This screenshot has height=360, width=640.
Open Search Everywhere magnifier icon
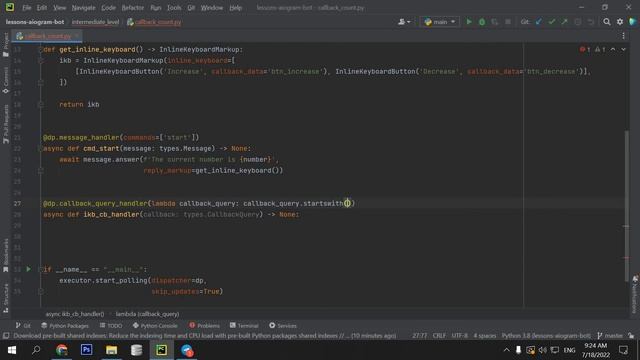point(607,22)
